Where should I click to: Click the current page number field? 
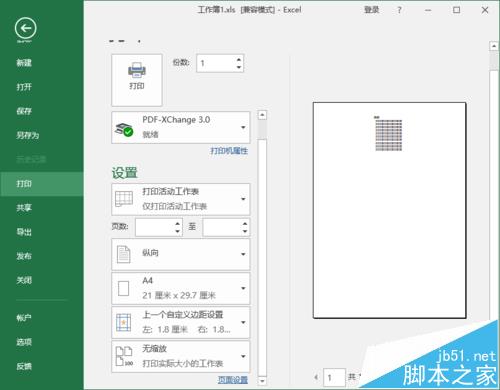tap(334, 378)
